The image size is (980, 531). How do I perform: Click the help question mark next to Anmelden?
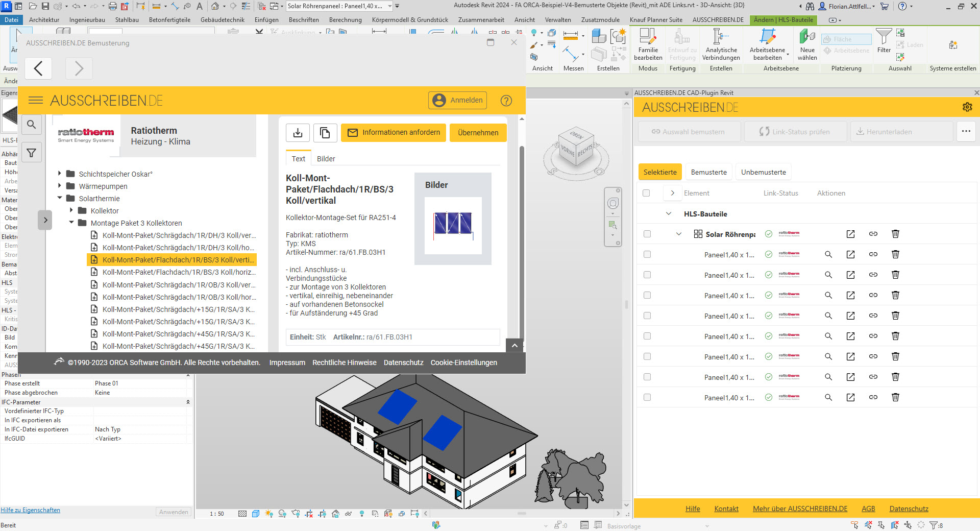tap(506, 101)
